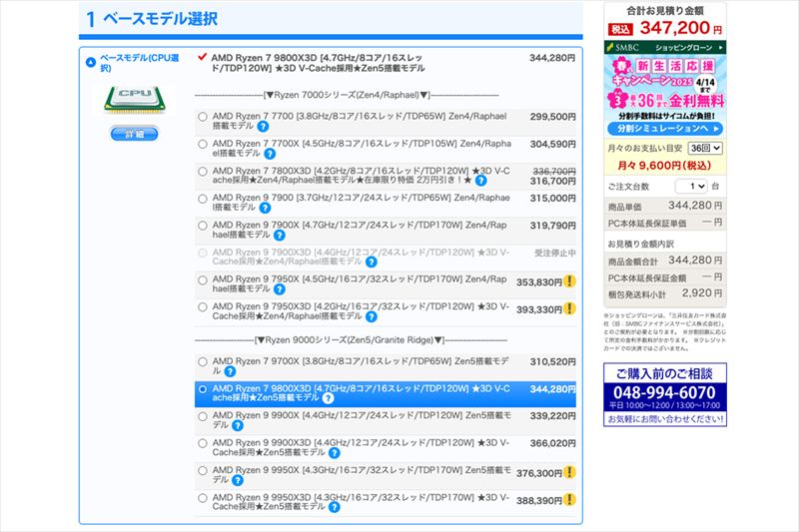
Task: Click the 受注停止中 status text
Action: 555,253
